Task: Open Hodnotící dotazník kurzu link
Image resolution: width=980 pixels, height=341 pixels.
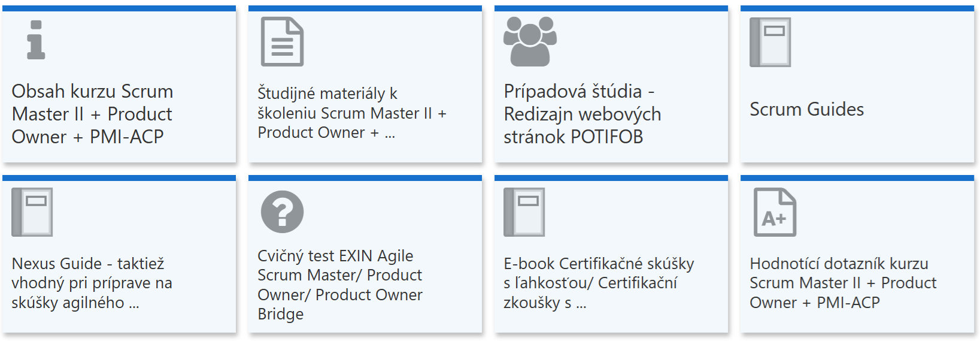Action: pos(843,283)
